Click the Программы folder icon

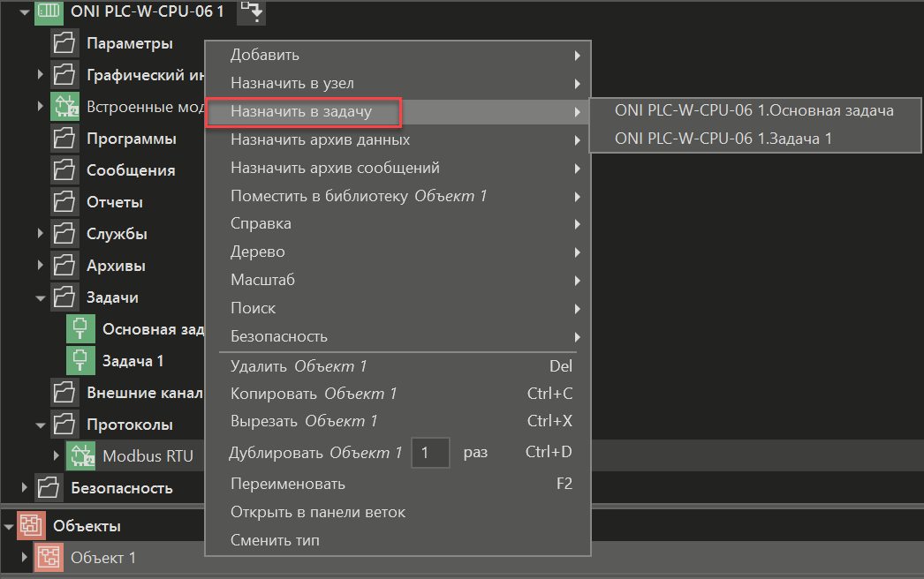64,139
